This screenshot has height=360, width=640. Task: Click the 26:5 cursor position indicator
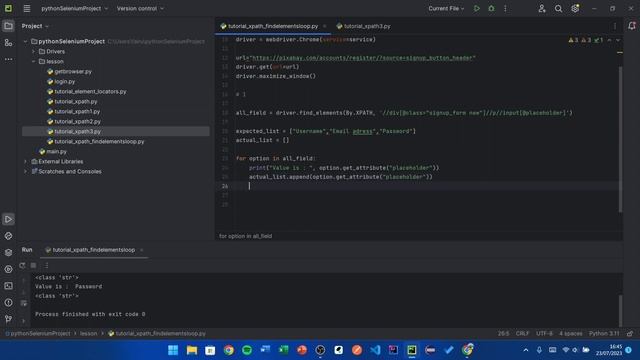pos(503,333)
